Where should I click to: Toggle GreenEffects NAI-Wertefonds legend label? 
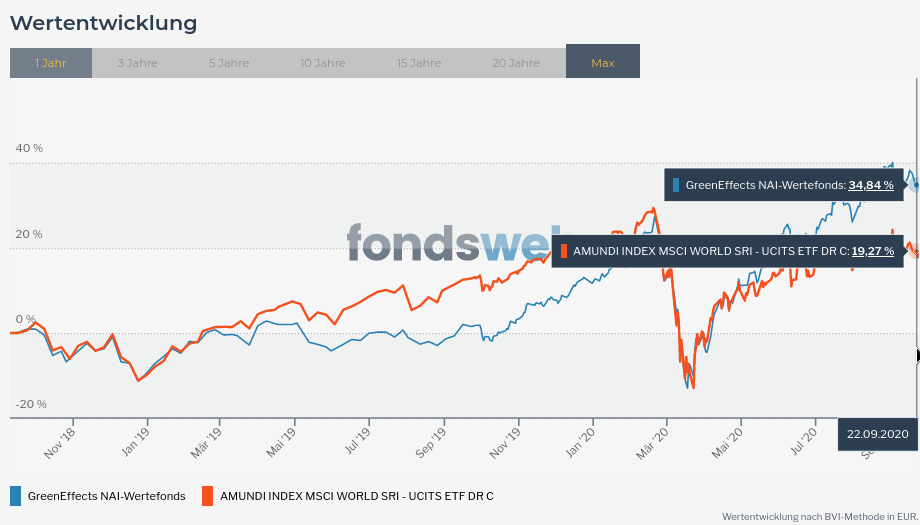click(x=106, y=496)
